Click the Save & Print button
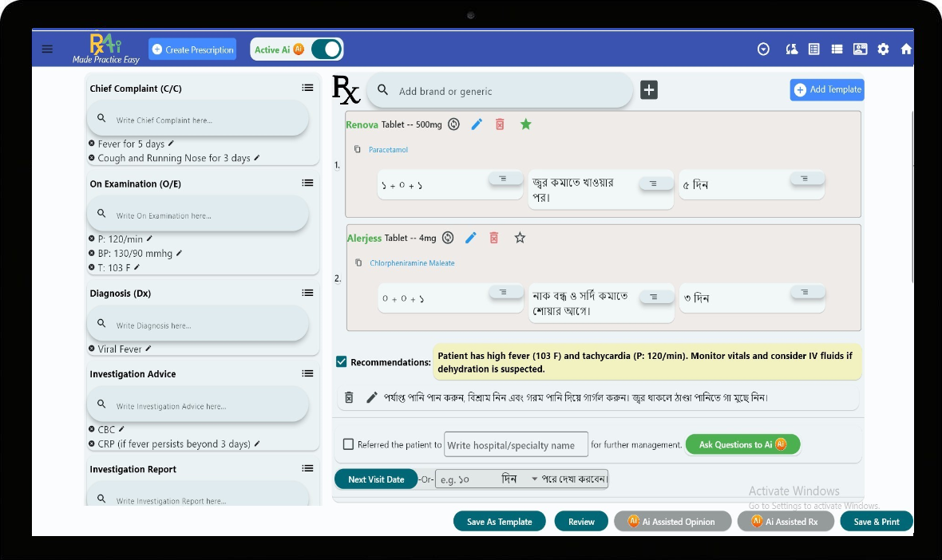The height and width of the screenshot is (560, 942). pos(876,522)
